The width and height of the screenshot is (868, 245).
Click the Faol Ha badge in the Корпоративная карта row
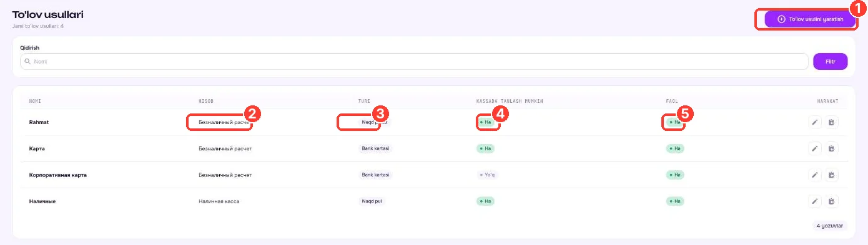click(x=675, y=175)
